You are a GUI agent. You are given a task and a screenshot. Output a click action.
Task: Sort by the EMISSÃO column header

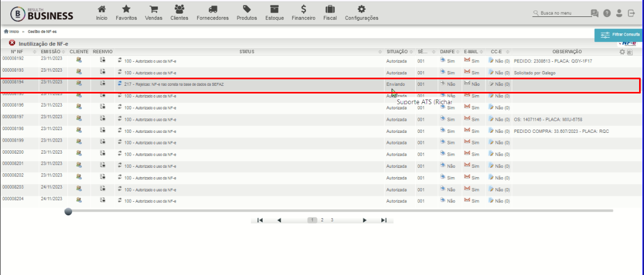(50, 52)
